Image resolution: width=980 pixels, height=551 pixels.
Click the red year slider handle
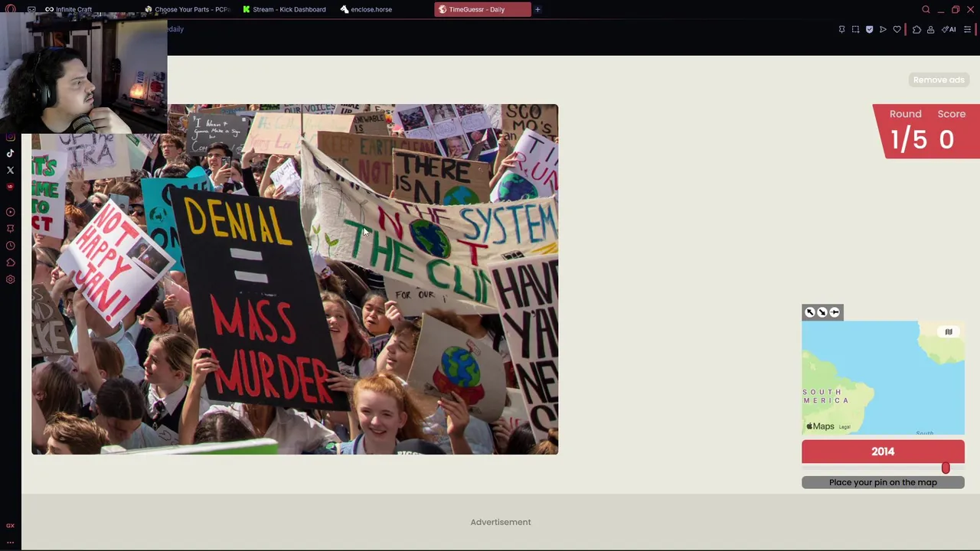tap(946, 468)
